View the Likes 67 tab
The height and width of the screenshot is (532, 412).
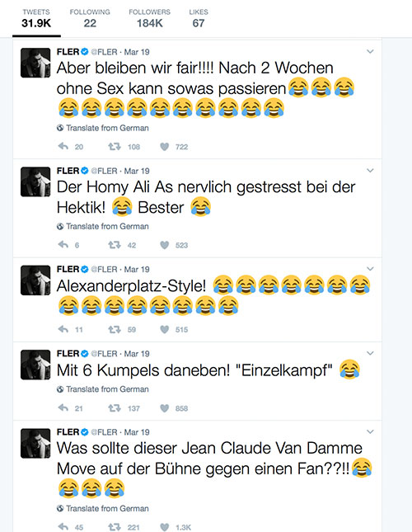click(199, 18)
